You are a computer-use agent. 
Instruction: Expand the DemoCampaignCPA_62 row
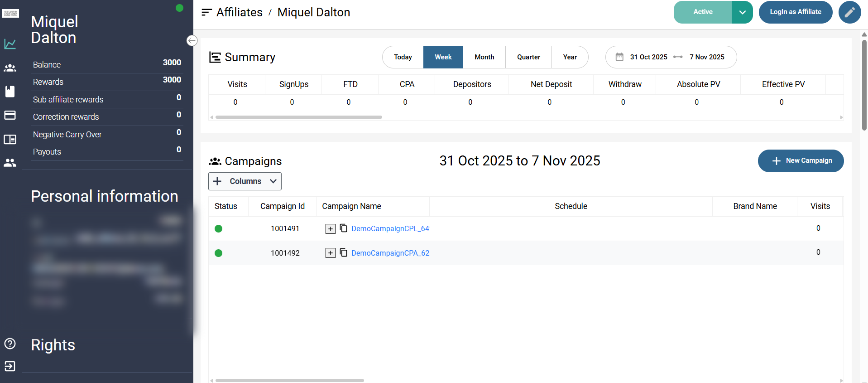tap(331, 253)
